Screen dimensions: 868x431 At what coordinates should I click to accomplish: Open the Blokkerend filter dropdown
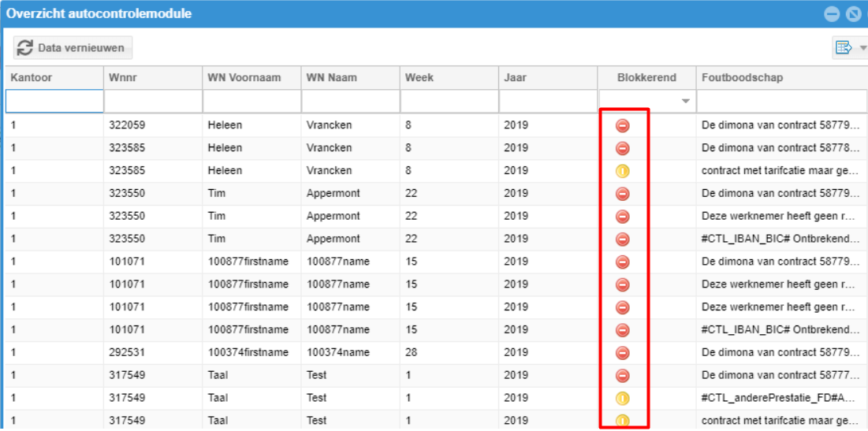(x=686, y=101)
